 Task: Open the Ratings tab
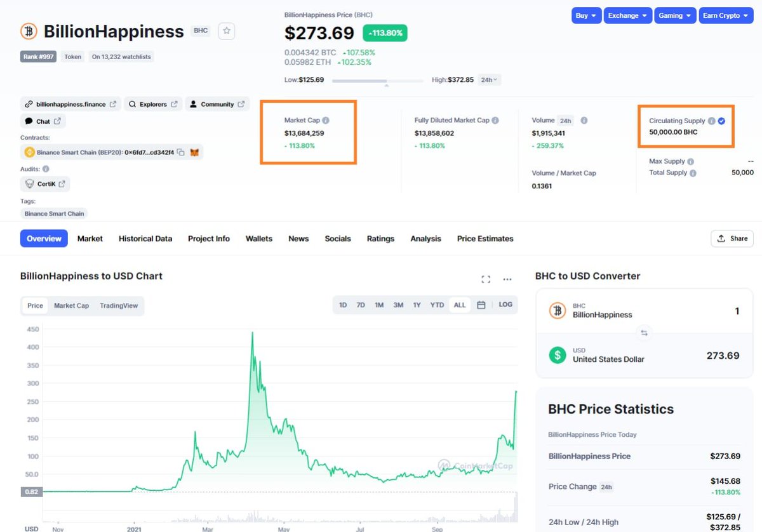[380, 239]
